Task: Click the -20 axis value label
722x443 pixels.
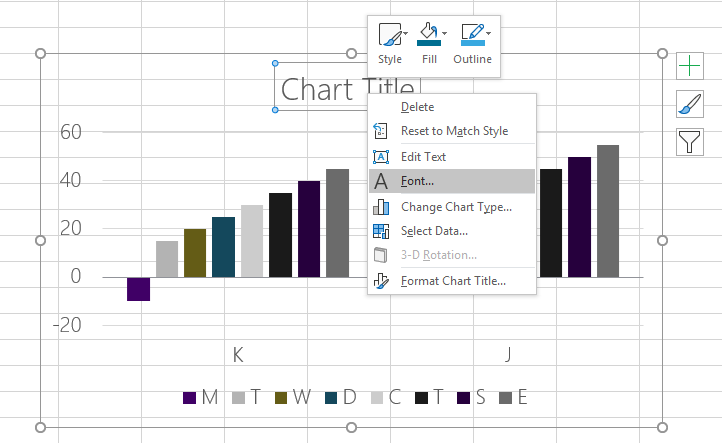Action: coord(67,325)
